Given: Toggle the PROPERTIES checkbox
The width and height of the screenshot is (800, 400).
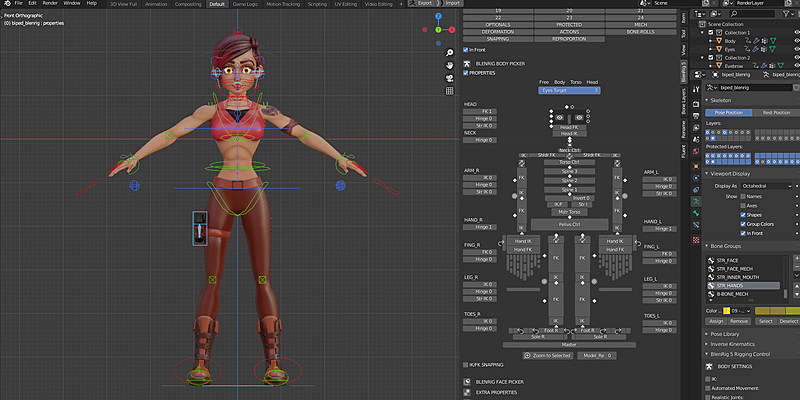Looking at the screenshot, I should (465, 72).
